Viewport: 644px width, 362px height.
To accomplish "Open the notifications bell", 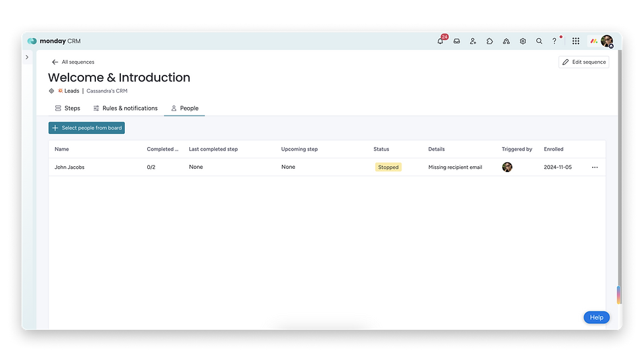I will [x=440, y=41].
